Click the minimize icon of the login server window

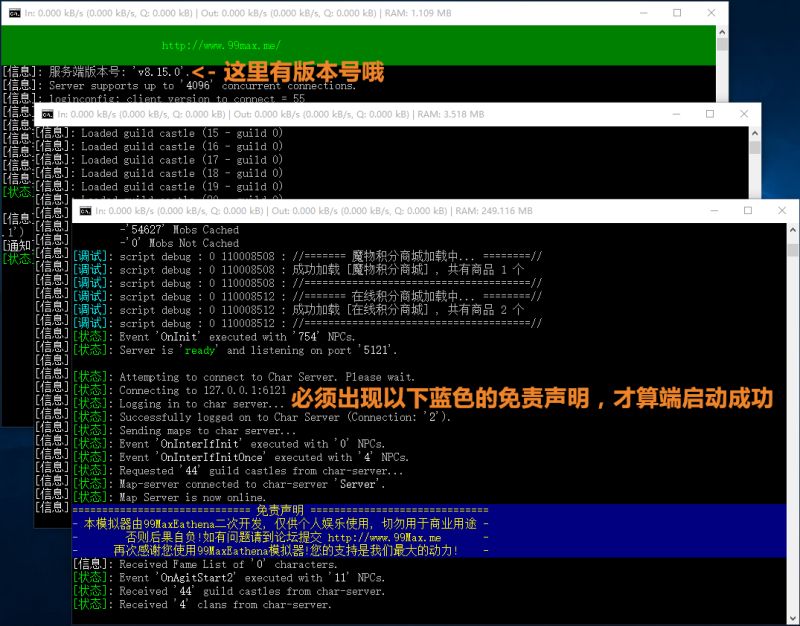pos(643,12)
